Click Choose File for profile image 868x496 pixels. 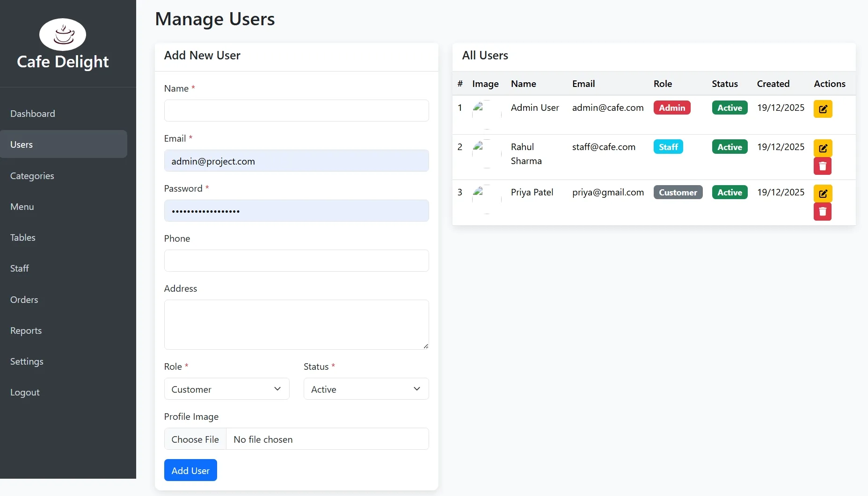click(195, 439)
